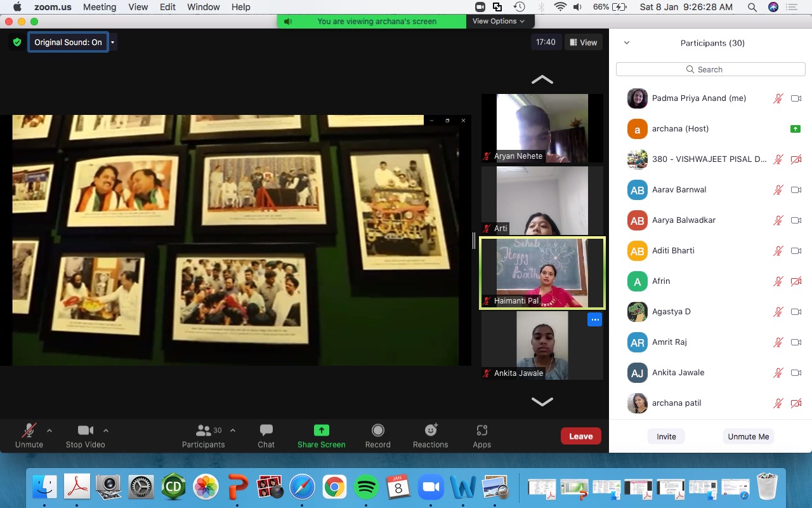Open Spotify from the dock
This screenshot has height=508, width=812.
tap(366, 488)
